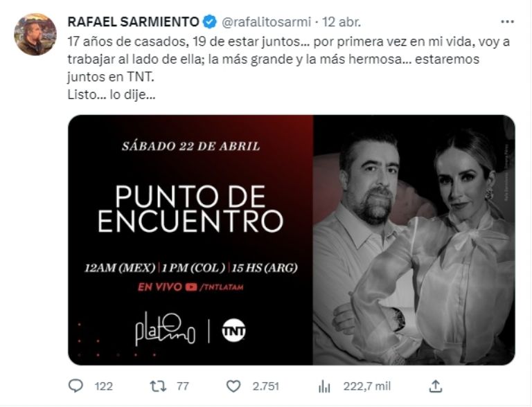The width and height of the screenshot is (532, 407).
Task: Open the Punto de Encuentro promo image
Action: (x=292, y=240)
